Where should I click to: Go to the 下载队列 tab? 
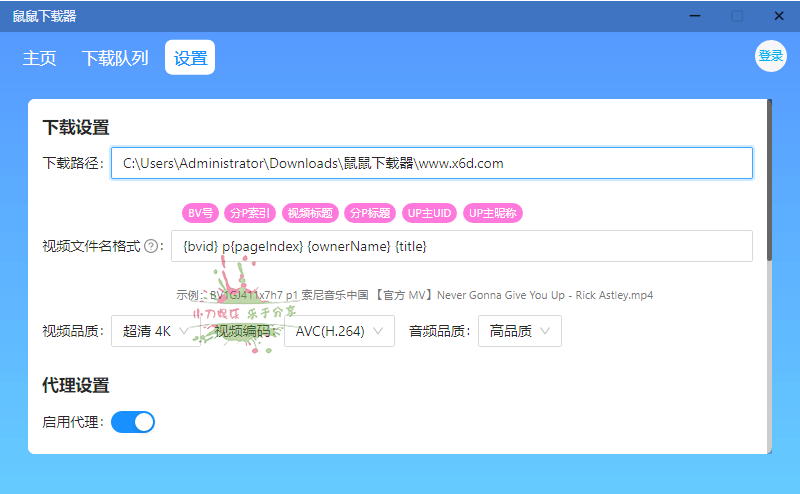(115, 58)
